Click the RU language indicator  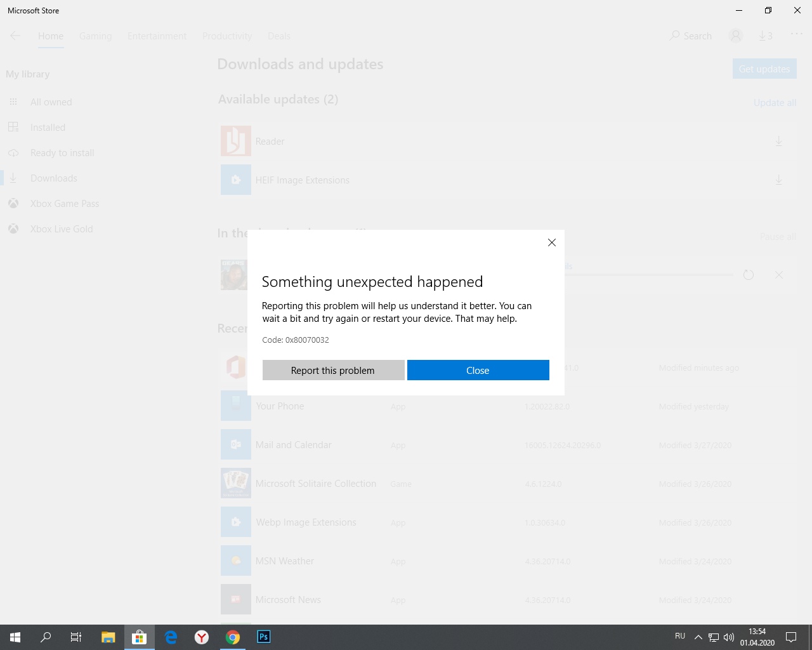coord(680,636)
